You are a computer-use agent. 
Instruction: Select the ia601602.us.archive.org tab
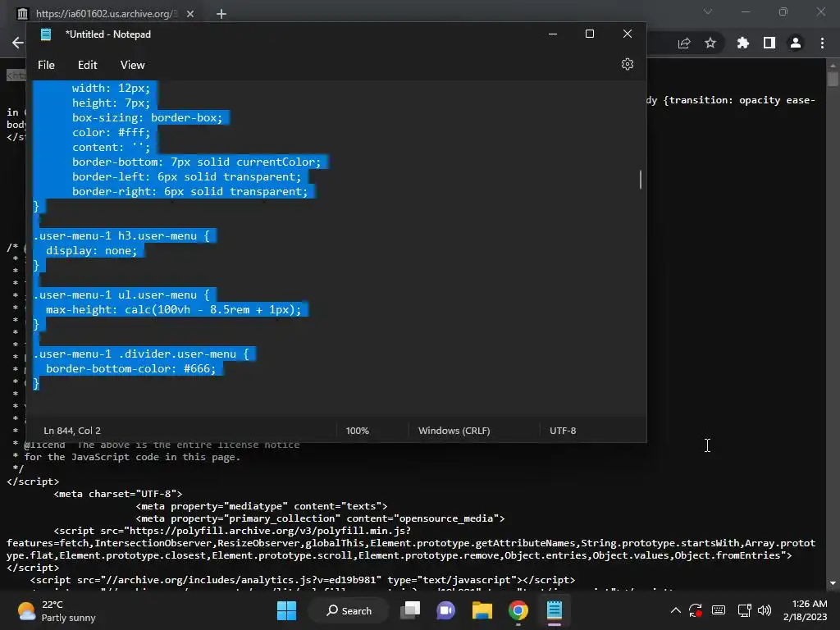tap(104, 14)
